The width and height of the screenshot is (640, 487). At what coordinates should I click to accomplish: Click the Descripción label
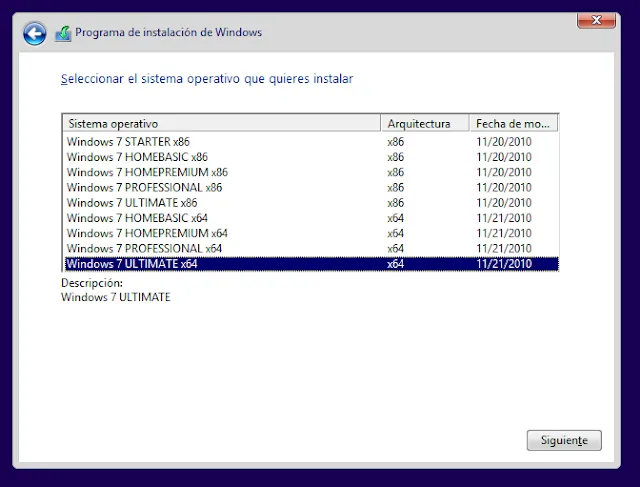(x=92, y=283)
